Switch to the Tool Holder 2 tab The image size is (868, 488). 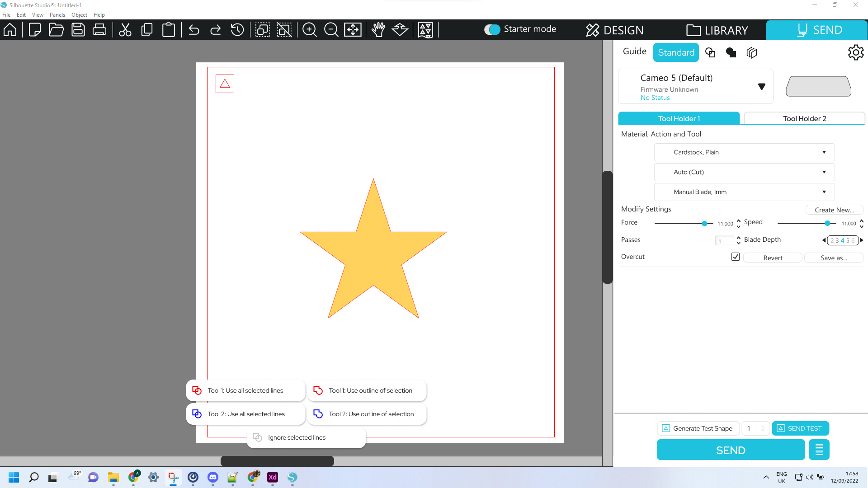pyautogui.click(x=804, y=118)
